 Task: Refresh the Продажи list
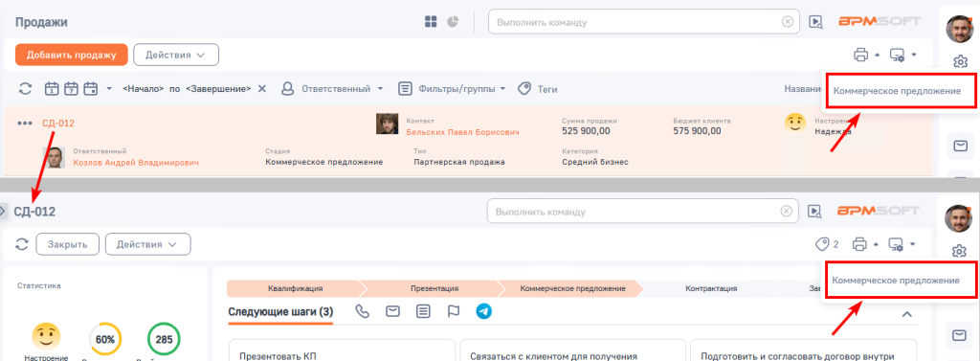point(25,89)
